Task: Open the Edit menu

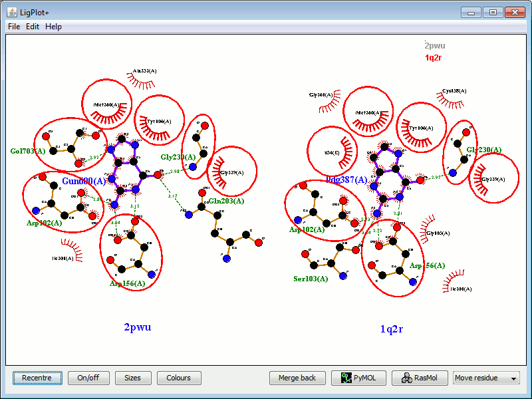Action: coord(33,27)
